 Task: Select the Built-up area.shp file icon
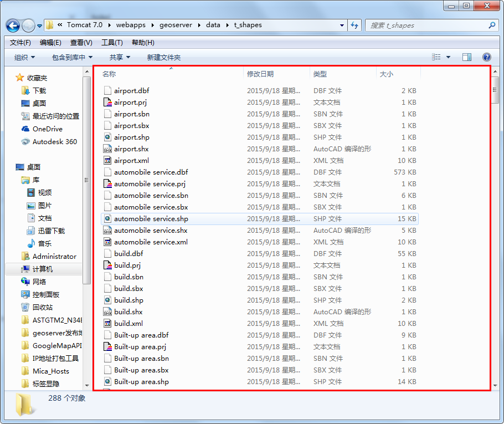(107, 381)
